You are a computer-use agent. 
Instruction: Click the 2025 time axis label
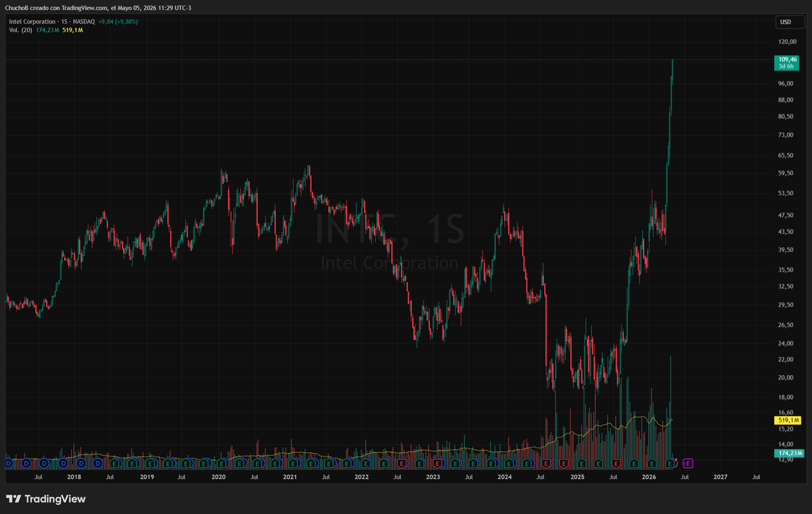577,477
